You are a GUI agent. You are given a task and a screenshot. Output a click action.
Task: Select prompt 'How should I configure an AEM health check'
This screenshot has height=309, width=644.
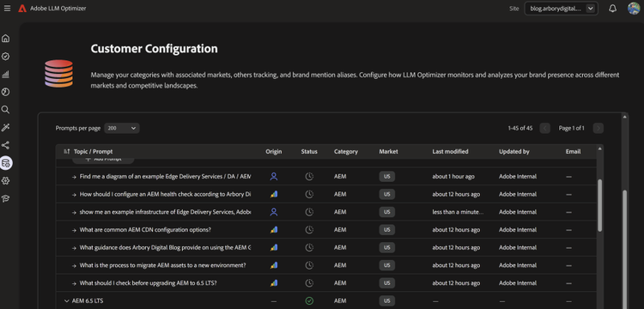pyautogui.click(x=165, y=194)
